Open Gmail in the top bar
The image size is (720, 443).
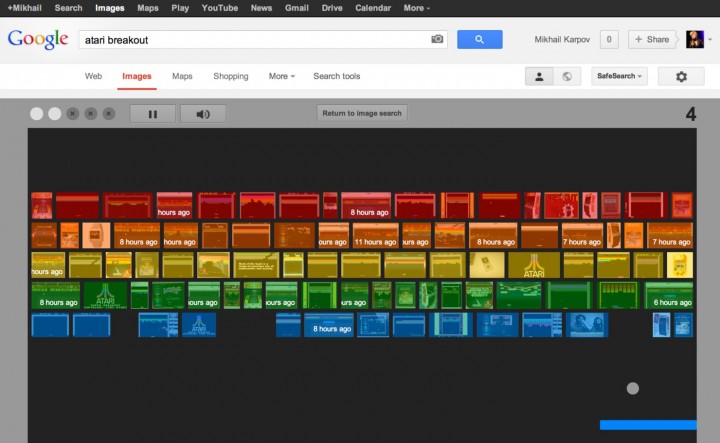pos(297,8)
